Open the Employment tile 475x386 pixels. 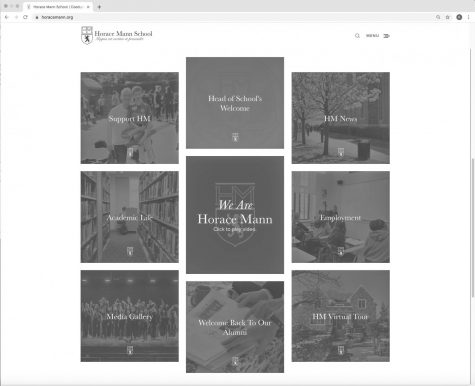tap(341, 217)
